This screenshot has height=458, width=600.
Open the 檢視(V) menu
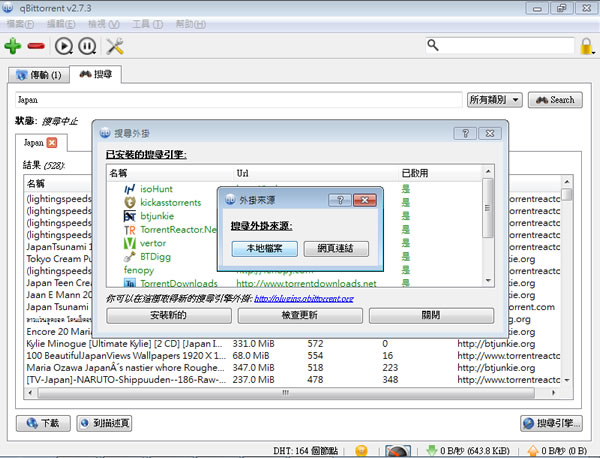[104, 24]
